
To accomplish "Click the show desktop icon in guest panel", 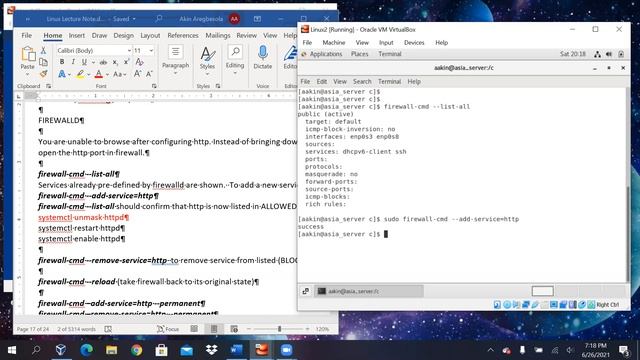I will pyautogui.click(x=306, y=291).
